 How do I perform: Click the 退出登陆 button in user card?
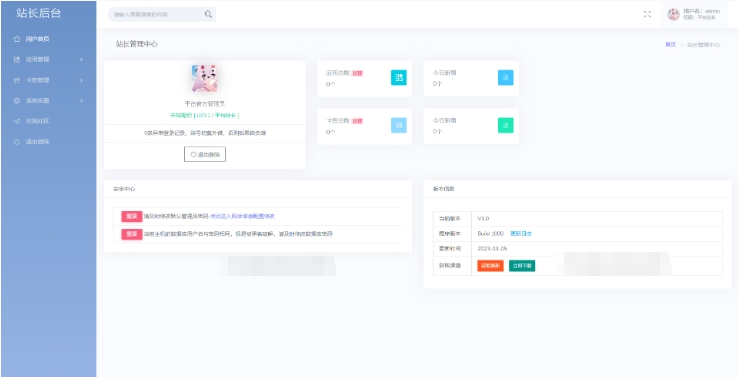205,154
